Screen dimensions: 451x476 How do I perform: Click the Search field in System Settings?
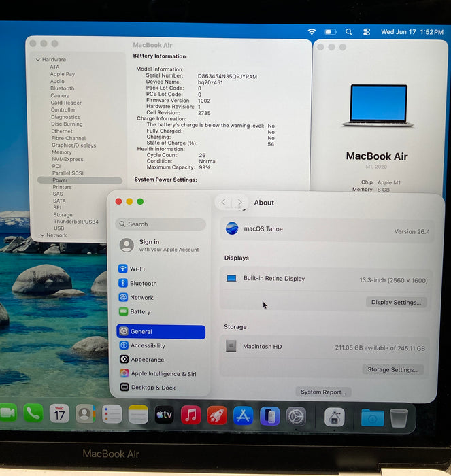(x=161, y=224)
